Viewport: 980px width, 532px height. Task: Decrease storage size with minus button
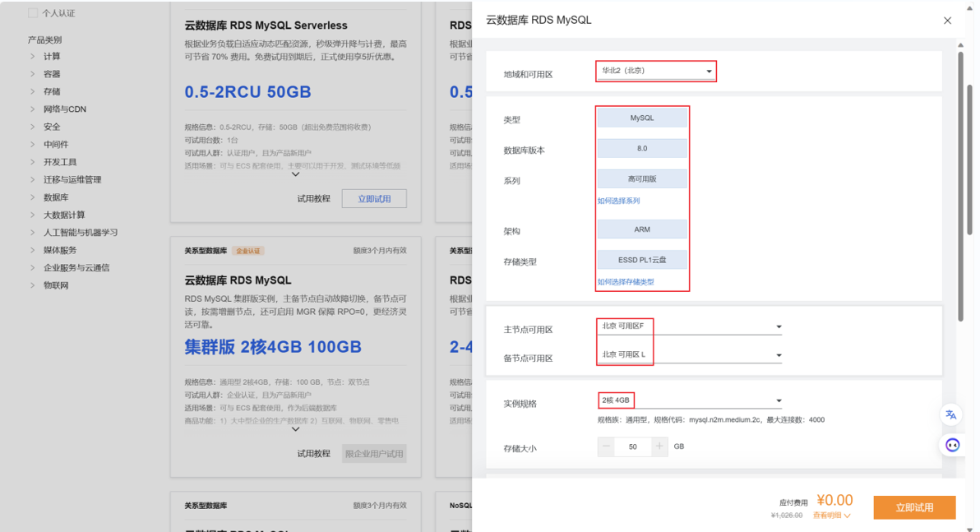click(x=606, y=446)
